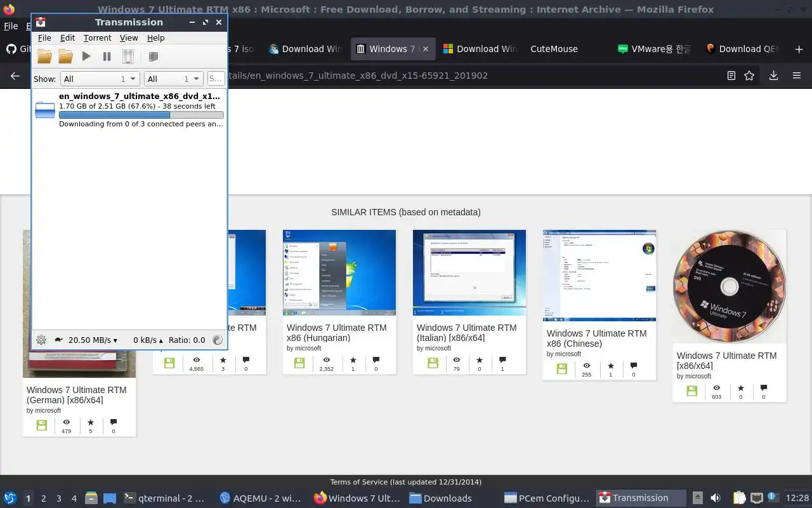
Task: Open Windows 7 Ultimate RTM (German) link
Action: (76, 395)
